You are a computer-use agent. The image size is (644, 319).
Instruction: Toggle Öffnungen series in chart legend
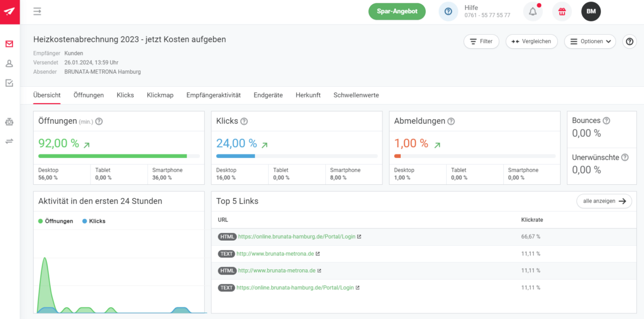(x=56, y=221)
